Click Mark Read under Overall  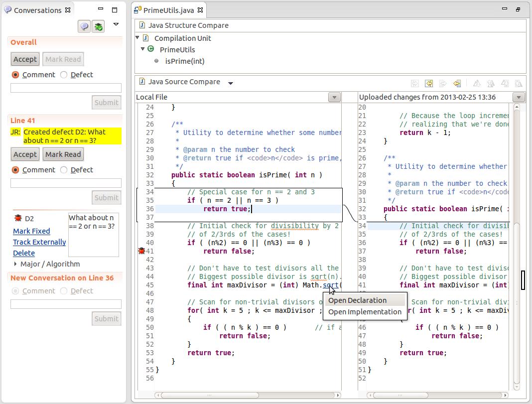point(63,59)
